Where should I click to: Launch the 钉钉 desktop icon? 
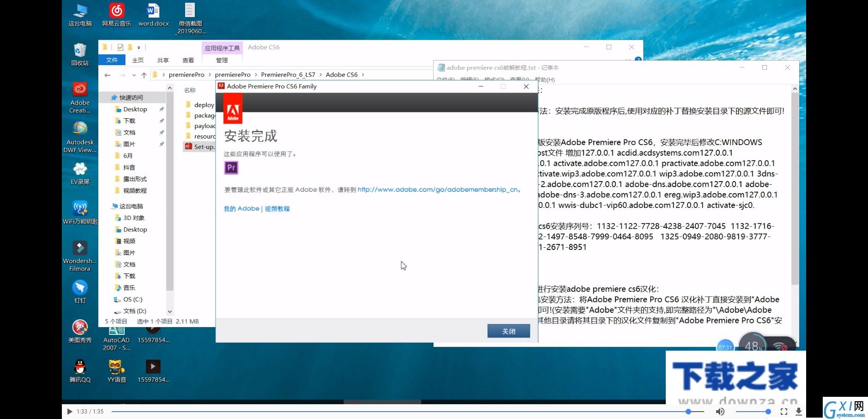[x=80, y=292]
